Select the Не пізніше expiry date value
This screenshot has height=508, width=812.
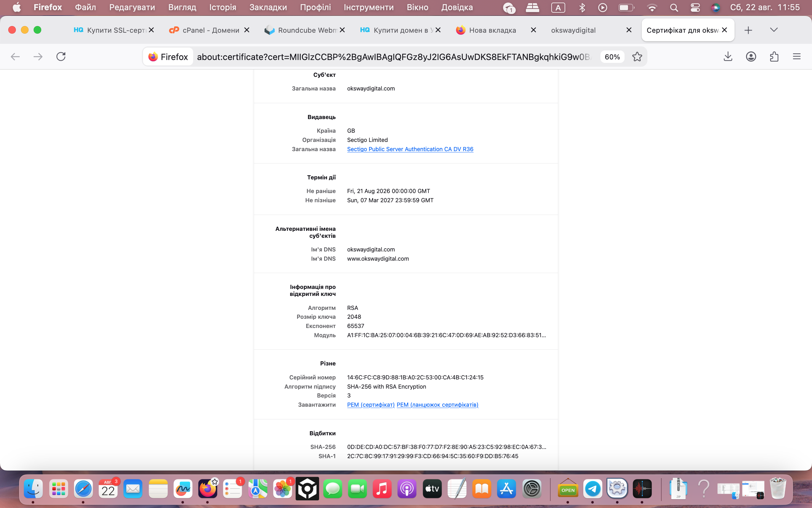coord(390,200)
